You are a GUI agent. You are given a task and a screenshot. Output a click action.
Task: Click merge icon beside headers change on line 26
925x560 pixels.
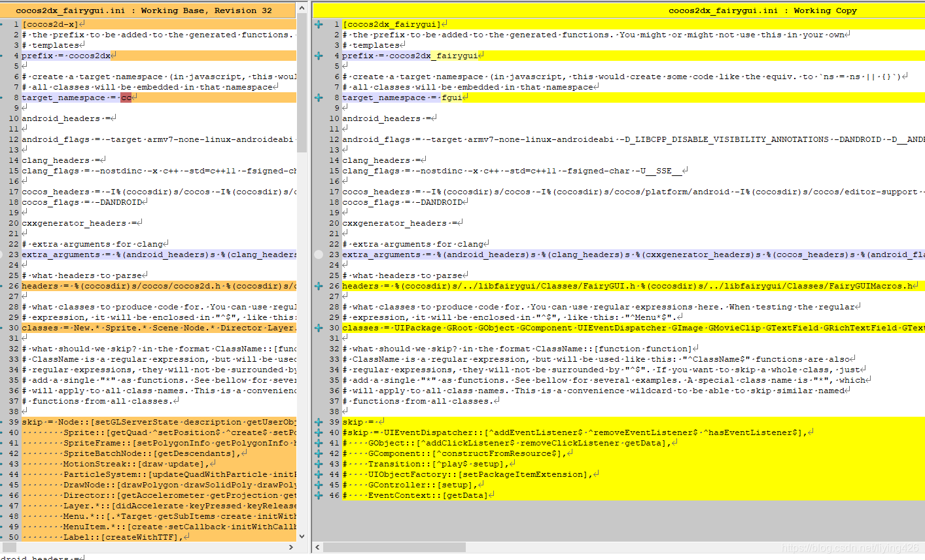319,285
